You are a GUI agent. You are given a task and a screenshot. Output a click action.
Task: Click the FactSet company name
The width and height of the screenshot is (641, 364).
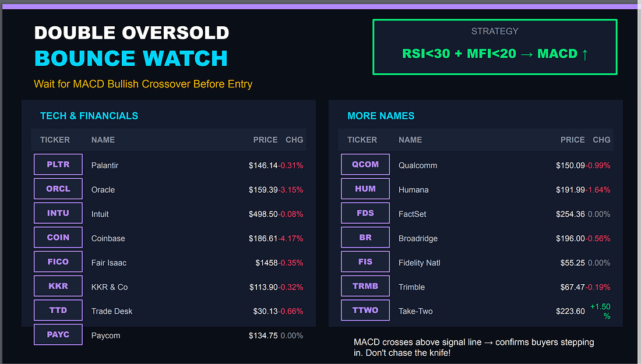click(x=412, y=214)
